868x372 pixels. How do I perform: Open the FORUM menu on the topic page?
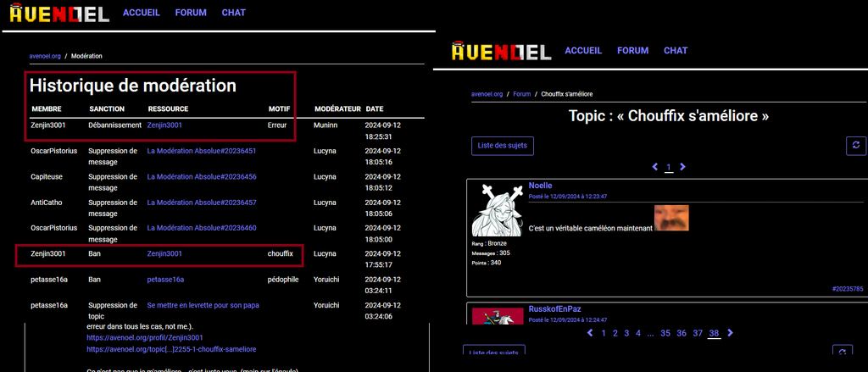click(x=632, y=51)
